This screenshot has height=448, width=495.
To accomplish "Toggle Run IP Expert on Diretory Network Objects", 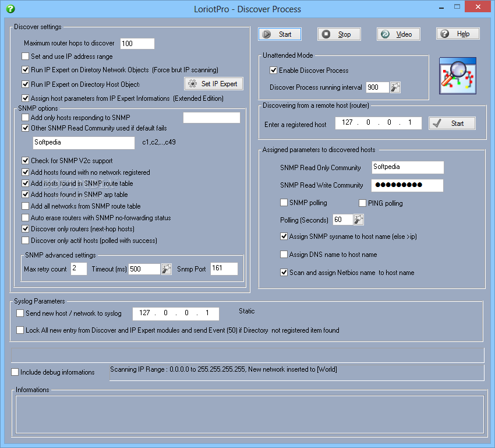I will (x=25, y=69).
